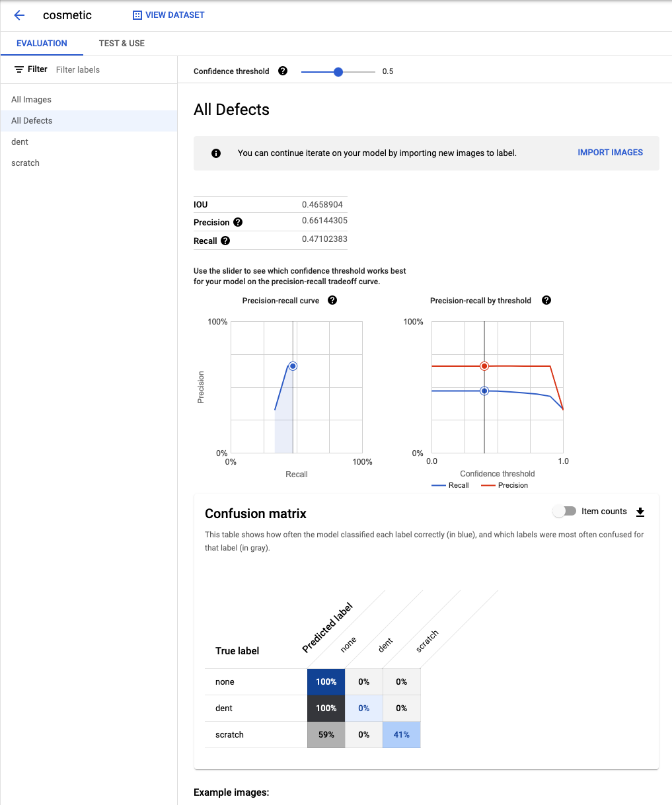Switch to the Test & Use tab

[122, 44]
